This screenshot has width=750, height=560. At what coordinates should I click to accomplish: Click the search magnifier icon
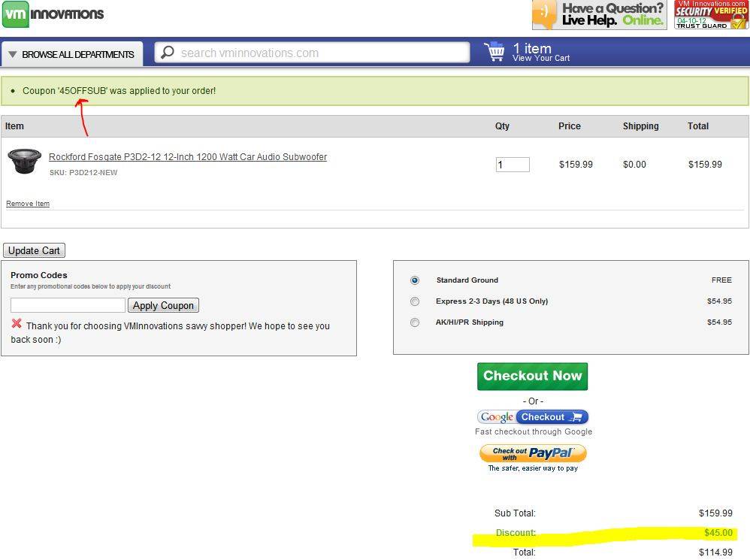[x=168, y=52]
